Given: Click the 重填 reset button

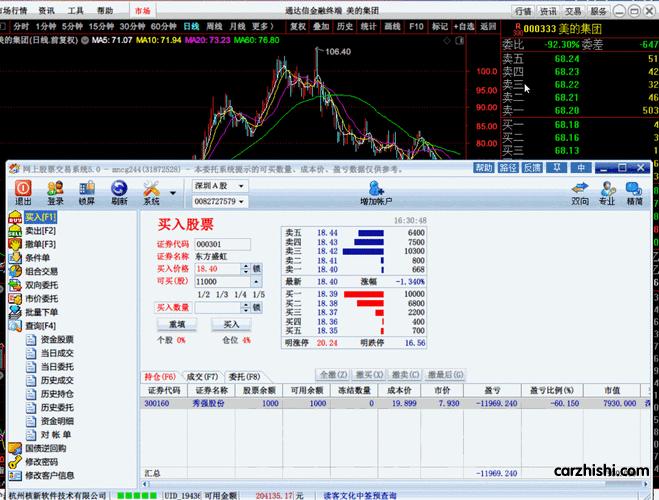Looking at the screenshot, I should point(177,324).
